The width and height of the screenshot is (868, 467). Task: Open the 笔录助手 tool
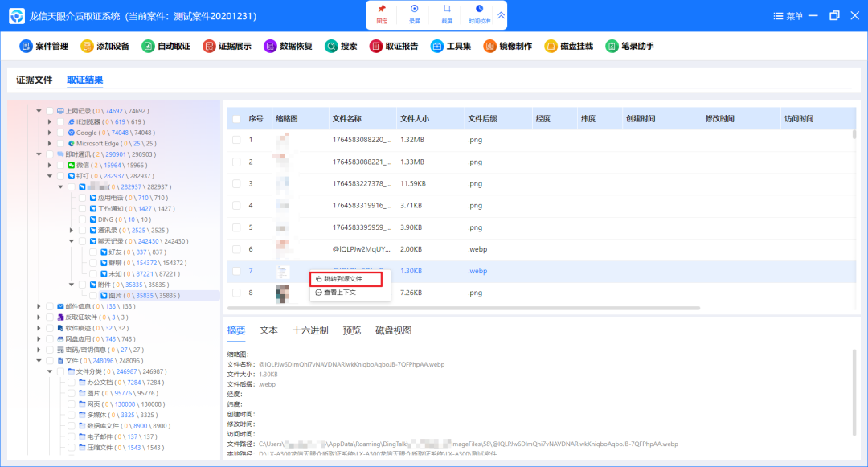[x=629, y=47]
